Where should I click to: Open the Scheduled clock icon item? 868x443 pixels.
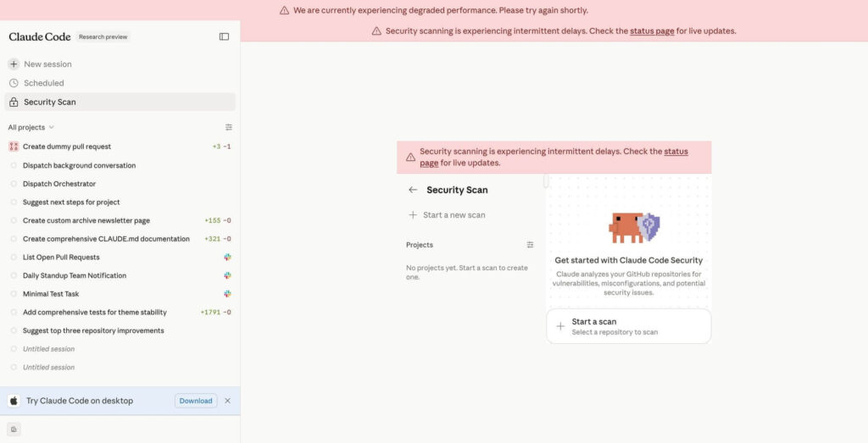[14, 83]
